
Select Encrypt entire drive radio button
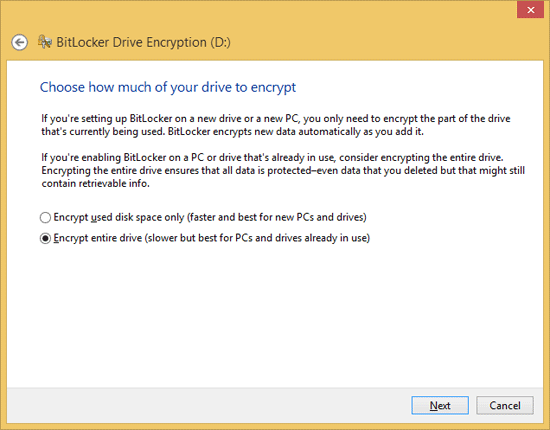click(x=45, y=238)
